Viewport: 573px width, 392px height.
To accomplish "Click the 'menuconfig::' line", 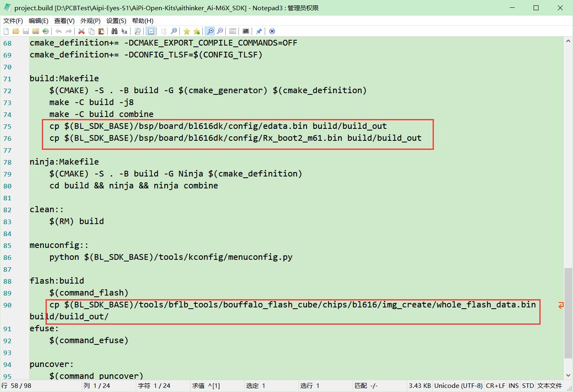I will 59,245.
